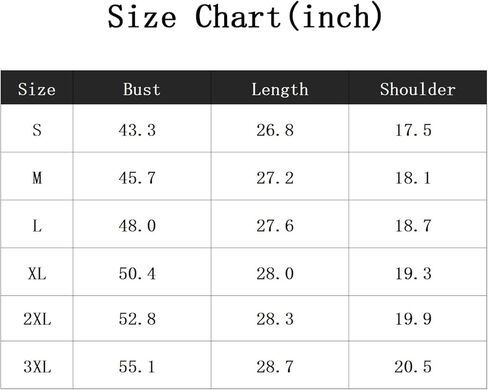Viewport: 488px width, 390px height.
Task: Select the Shoulder column header
Action: click(418, 89)
